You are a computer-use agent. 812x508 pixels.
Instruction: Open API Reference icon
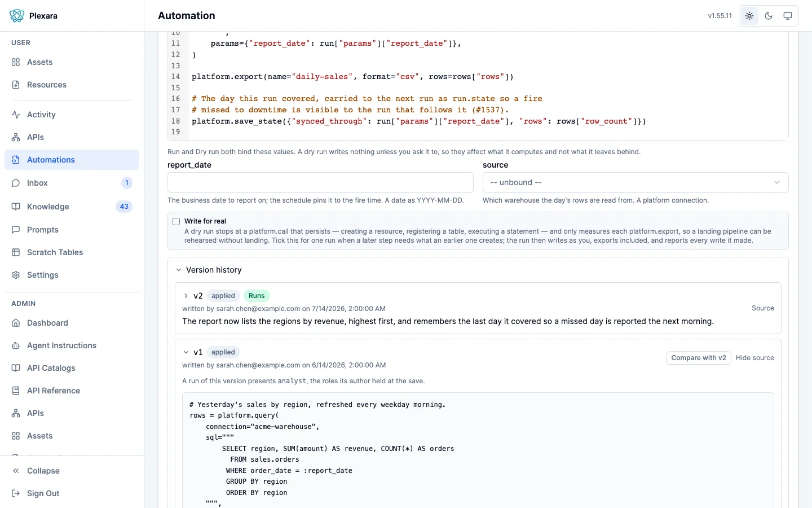(16, 391)
